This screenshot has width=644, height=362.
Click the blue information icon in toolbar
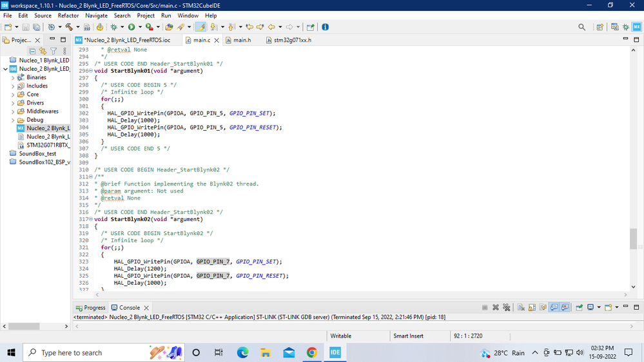pos(326,27)
